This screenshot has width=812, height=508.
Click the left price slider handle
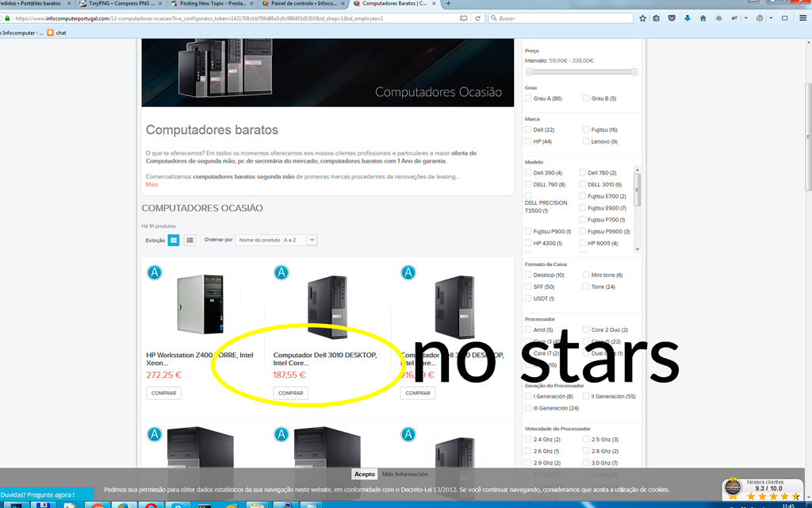point(529,72)
